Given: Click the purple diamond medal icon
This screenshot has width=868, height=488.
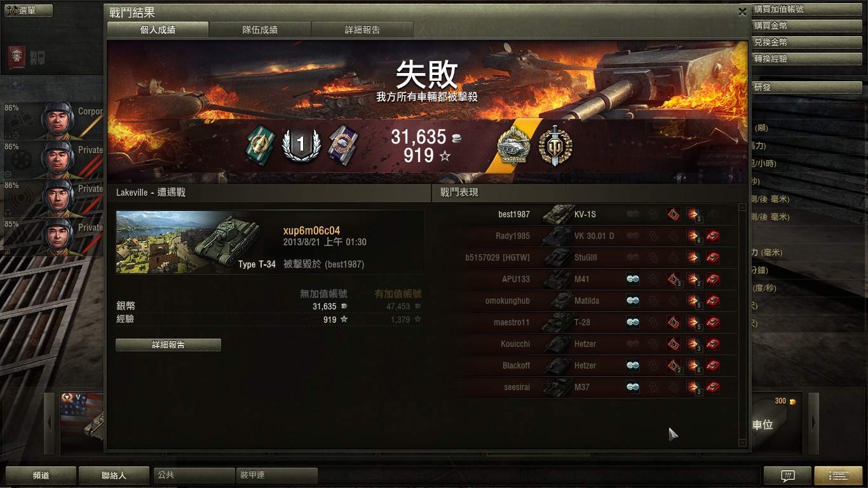Looking at the screenshot, I should pyautogui.click(x=342, y=146).
